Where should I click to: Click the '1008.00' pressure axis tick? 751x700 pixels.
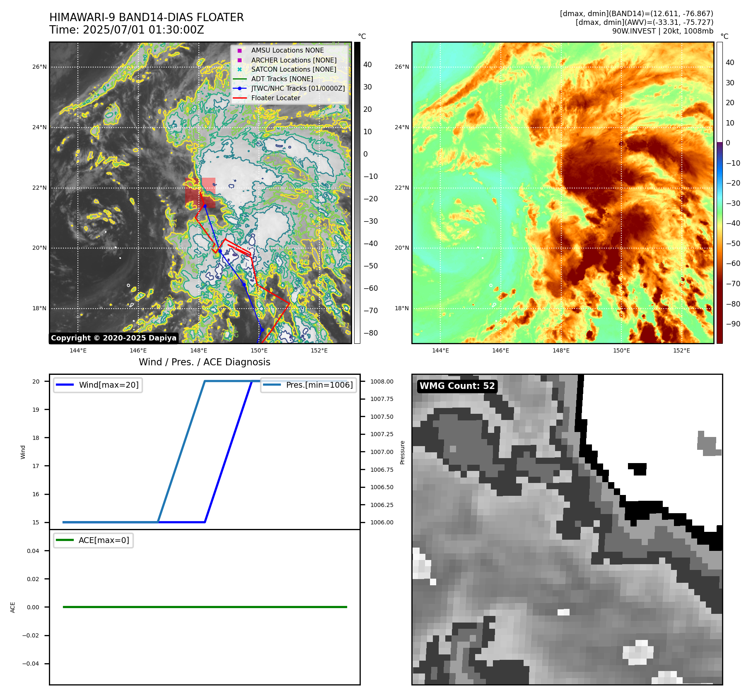pyautogui.click(x=382, y=381)
